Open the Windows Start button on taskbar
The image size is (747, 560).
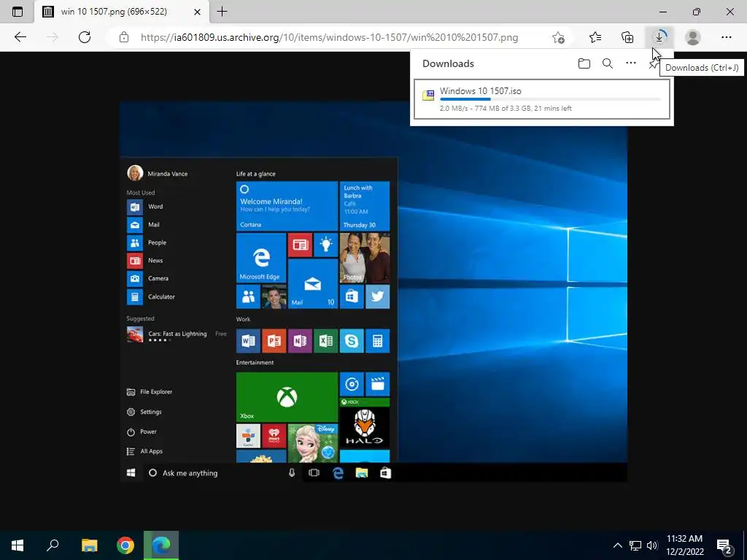[x=18, y=545]
